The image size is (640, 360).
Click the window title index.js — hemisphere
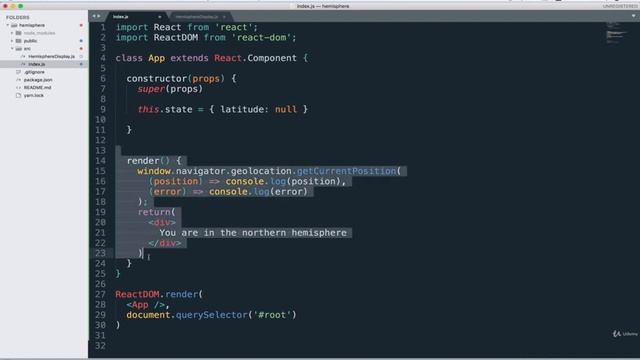click(322, 6)
